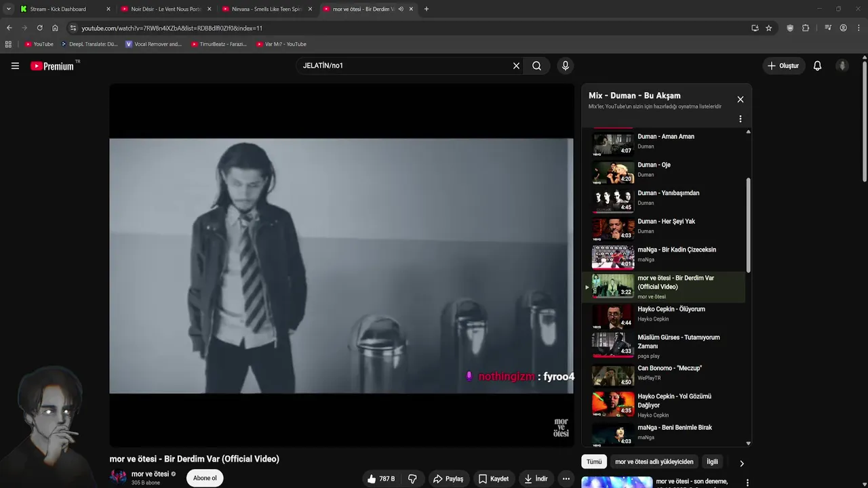Click the Oluştur create button

[x=783, y=66]
